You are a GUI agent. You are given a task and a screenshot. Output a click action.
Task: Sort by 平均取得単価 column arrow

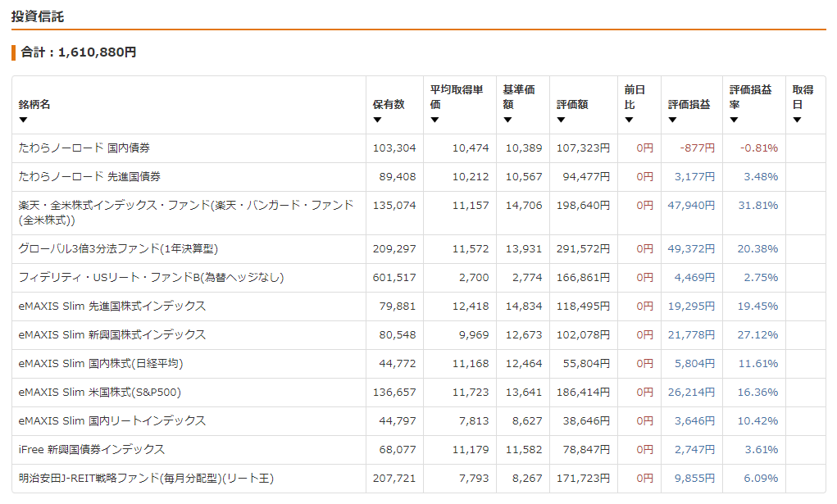(x=434, y=120)
